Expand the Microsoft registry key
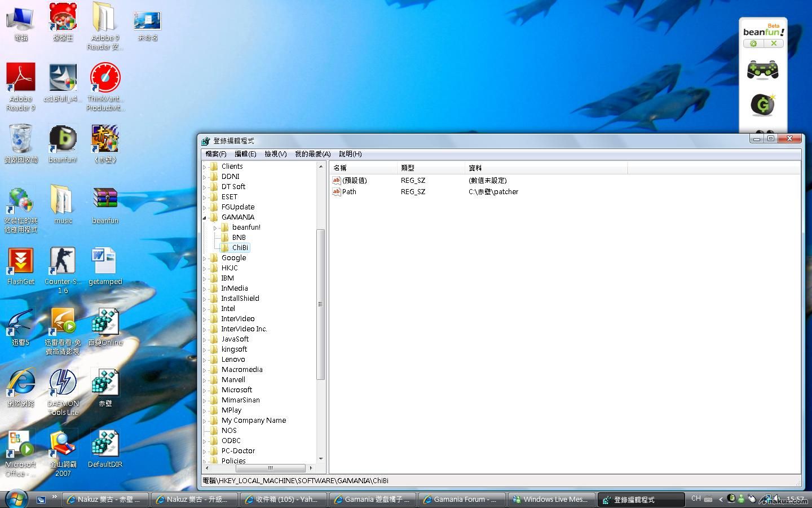The image size is (812, 508). [205, 390]
